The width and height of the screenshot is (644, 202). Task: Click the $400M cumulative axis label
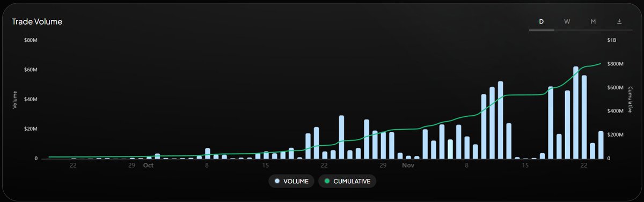(615, 111)
